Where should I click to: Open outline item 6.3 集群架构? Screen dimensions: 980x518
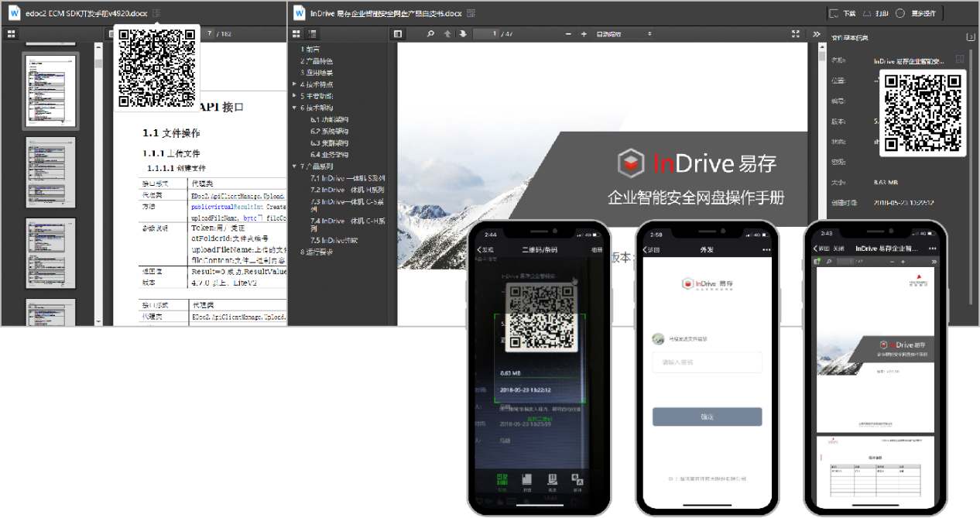330,143
